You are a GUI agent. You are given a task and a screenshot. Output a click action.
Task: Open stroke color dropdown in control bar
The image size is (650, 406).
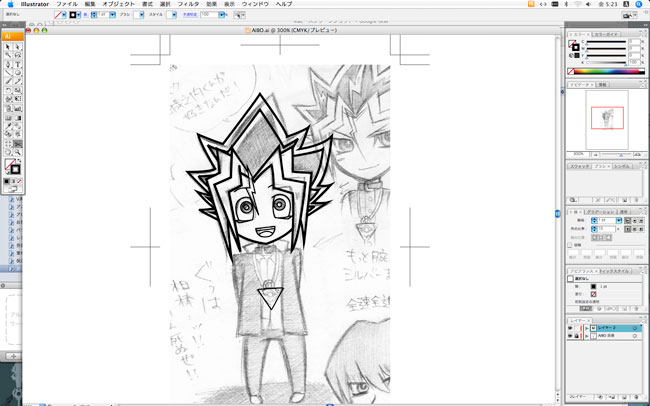[x=79, y=15]
